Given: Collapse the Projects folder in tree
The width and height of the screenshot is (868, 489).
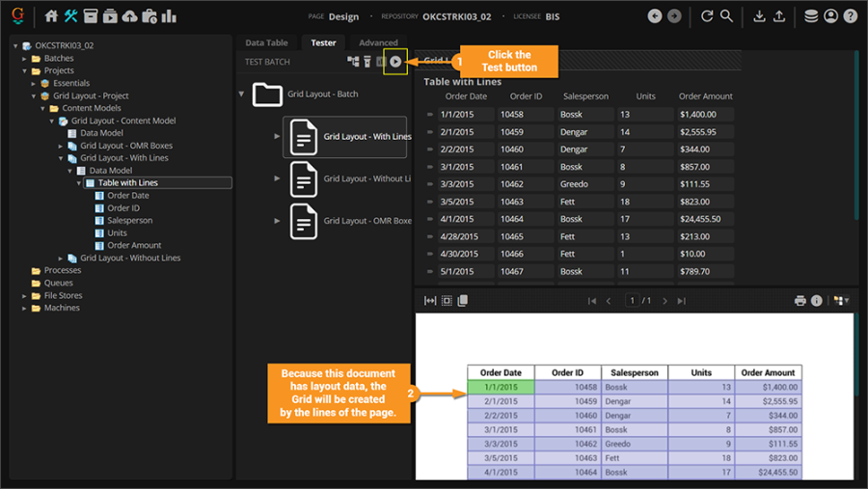Looking at the screenshot, I should pos(25,70).
